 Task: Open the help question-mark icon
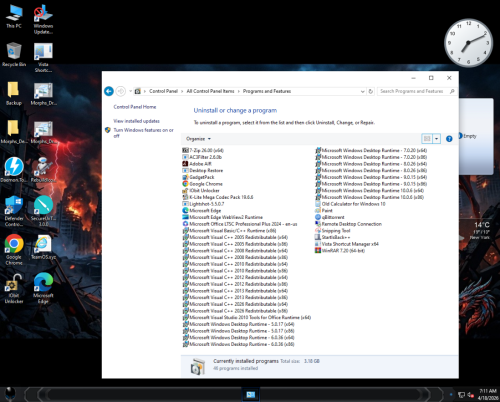point(449,139)
